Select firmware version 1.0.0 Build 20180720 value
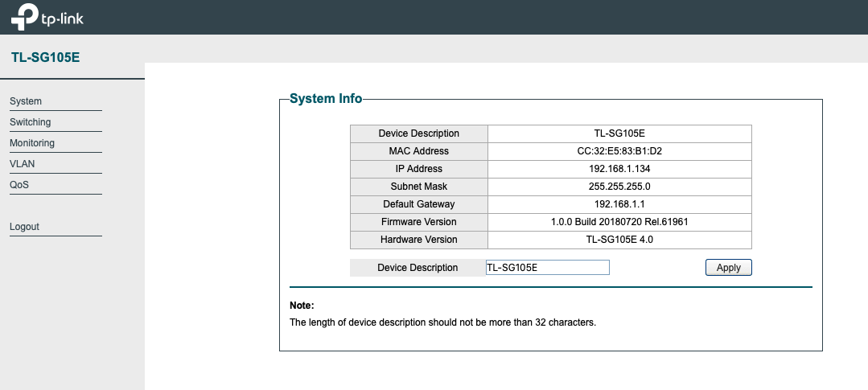The height and width of the screenshot is (390, 868). point(619,222)
